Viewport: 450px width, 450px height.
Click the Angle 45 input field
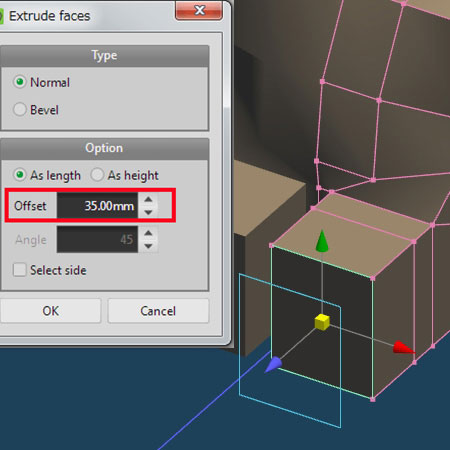pos(97,239)
